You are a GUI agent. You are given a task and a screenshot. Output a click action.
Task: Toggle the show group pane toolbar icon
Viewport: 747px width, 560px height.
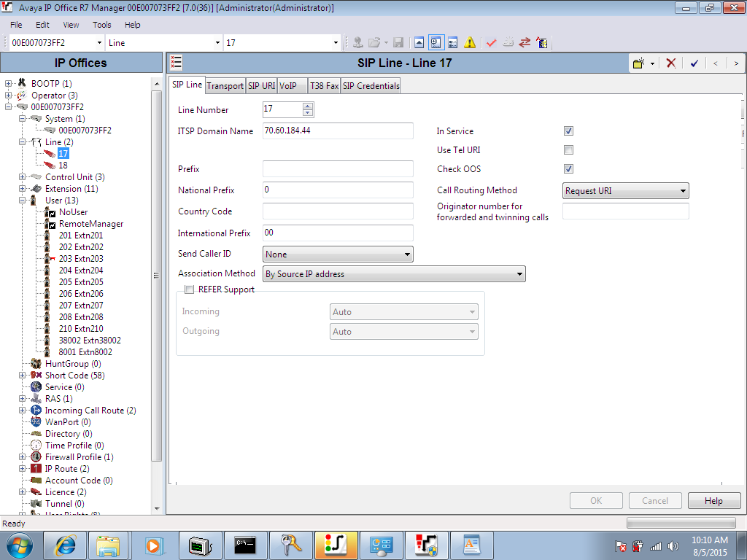(436, 43)
